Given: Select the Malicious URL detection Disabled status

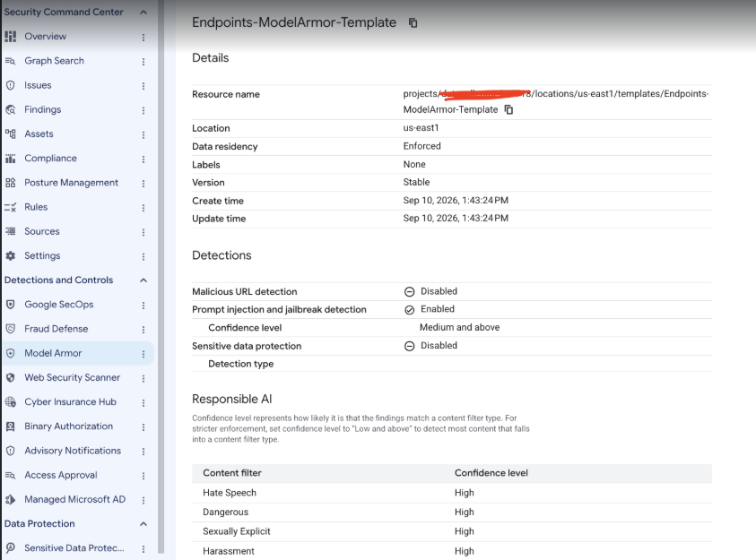Looking at the screenshot, I should point(430,291).
